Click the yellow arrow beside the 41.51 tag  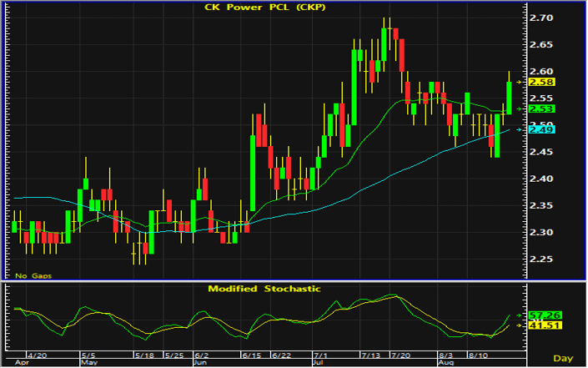pos(520,325)
